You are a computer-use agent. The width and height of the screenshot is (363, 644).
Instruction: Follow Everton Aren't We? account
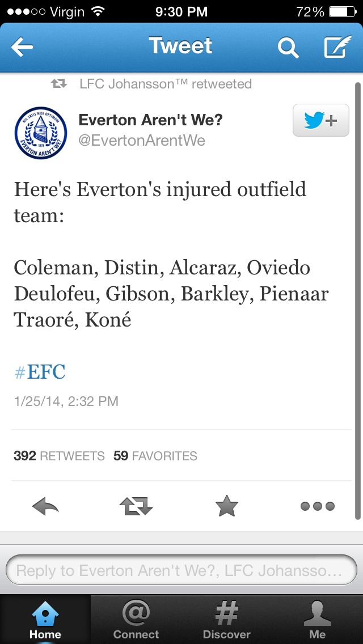pos(321,121)
